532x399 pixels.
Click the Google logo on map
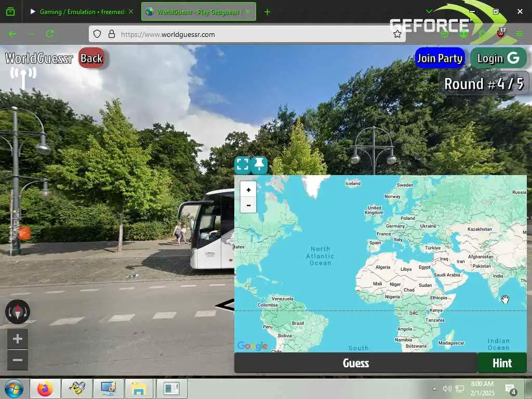pyautogui.click(x=252, y=345)
